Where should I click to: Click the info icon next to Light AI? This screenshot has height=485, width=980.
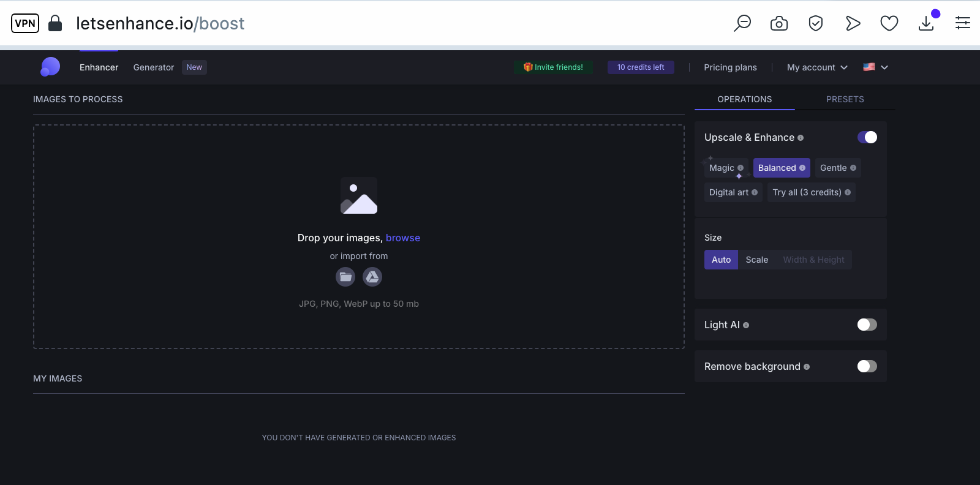[x=746, y=325]
